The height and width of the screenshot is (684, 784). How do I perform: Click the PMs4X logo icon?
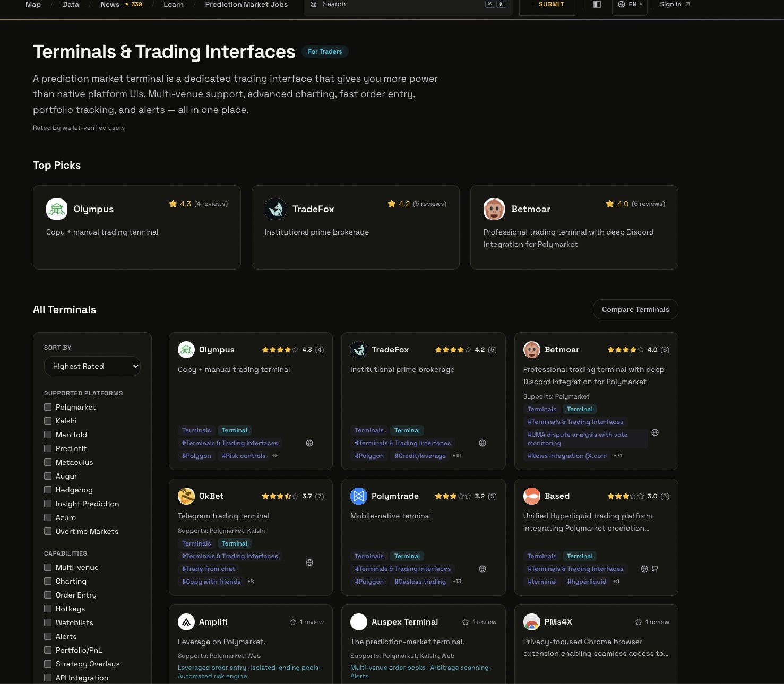(532, 622)
